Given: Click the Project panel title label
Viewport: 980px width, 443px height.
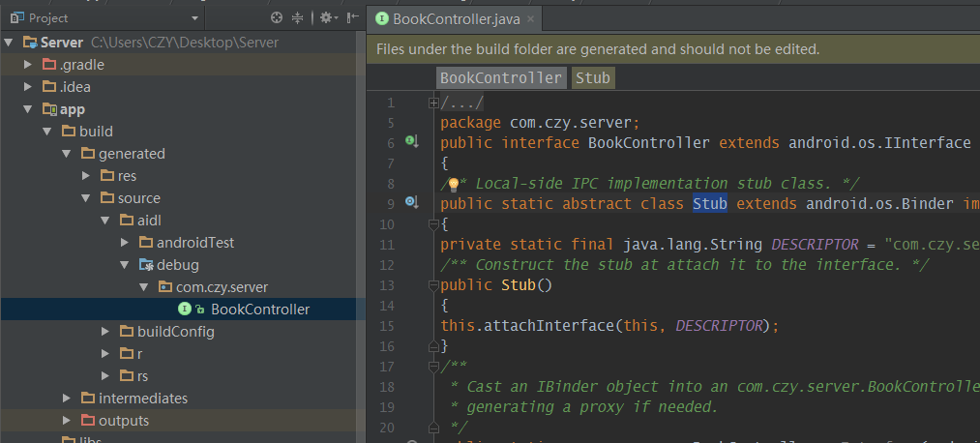Looking at the screenshot, I should tap(48, 18).
